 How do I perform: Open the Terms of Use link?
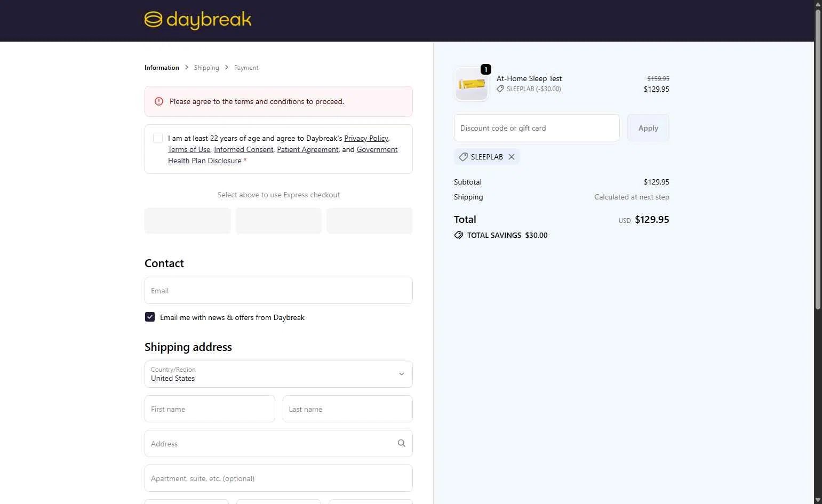(189, 149)
